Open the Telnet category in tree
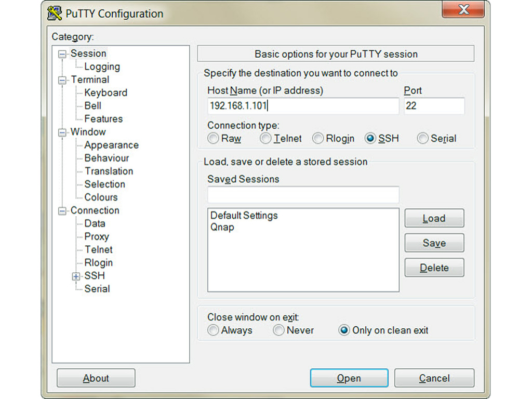This screenshot has width=532, height=399. [98, 250]
